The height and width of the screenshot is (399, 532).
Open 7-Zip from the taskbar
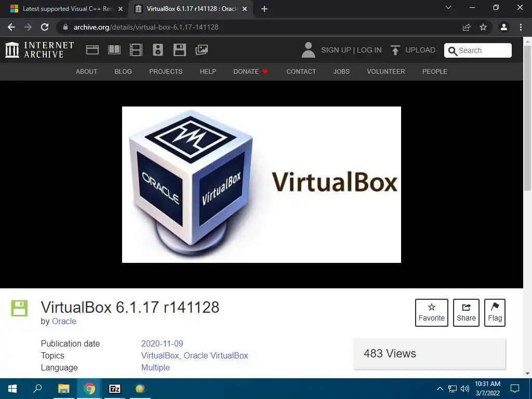click(114, 389)
